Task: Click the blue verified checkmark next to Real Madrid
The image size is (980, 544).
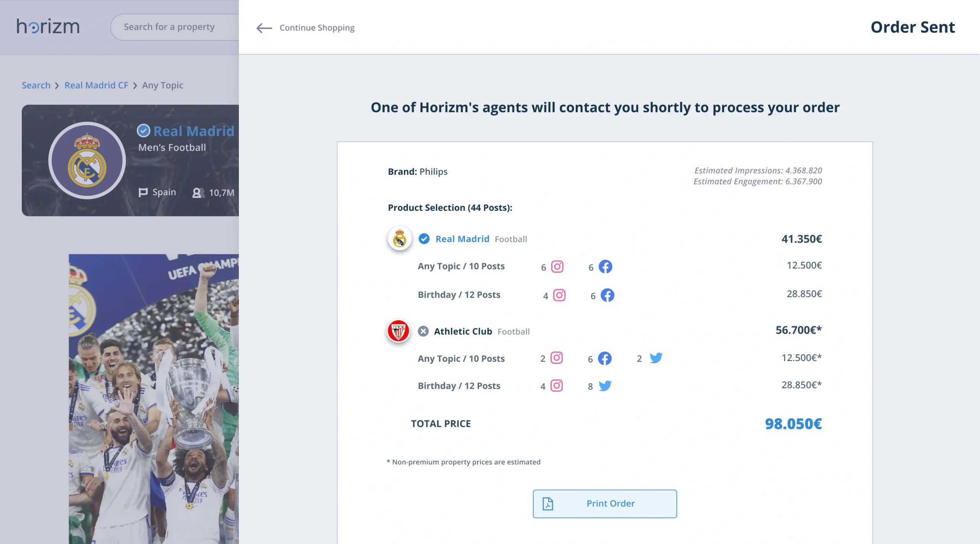Action: tap(424, 239)
